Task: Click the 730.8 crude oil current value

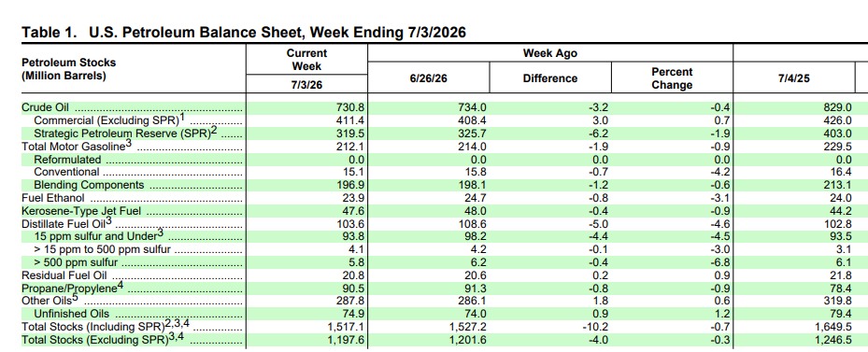Action: pos(349,108)
